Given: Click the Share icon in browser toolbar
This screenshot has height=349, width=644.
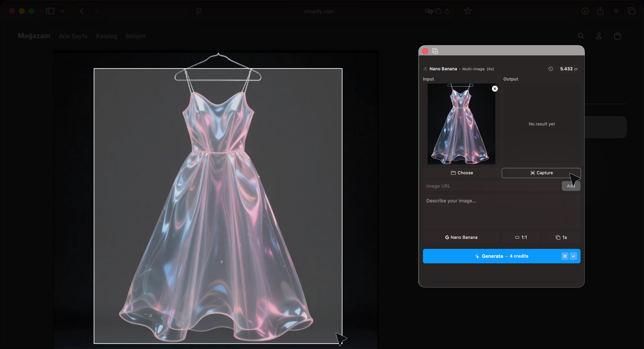Looking at the screenshot, I should 600,11.
